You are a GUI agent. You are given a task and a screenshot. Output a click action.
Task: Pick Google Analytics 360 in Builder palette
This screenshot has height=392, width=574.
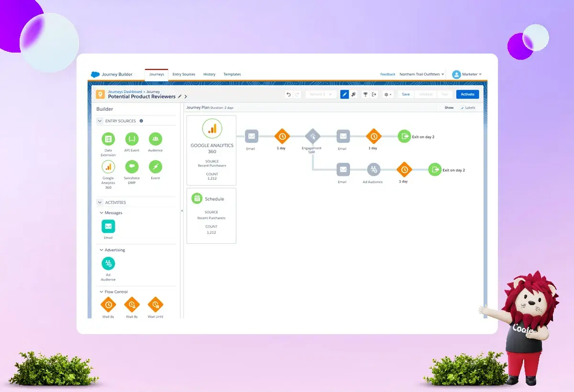click(108, 167)
